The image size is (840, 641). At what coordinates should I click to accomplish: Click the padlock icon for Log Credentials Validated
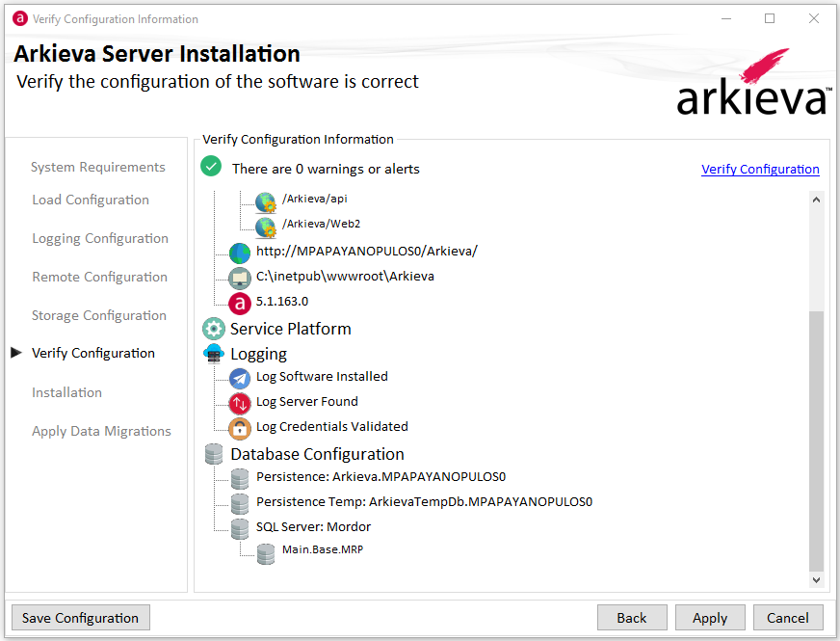pos(240,429)
